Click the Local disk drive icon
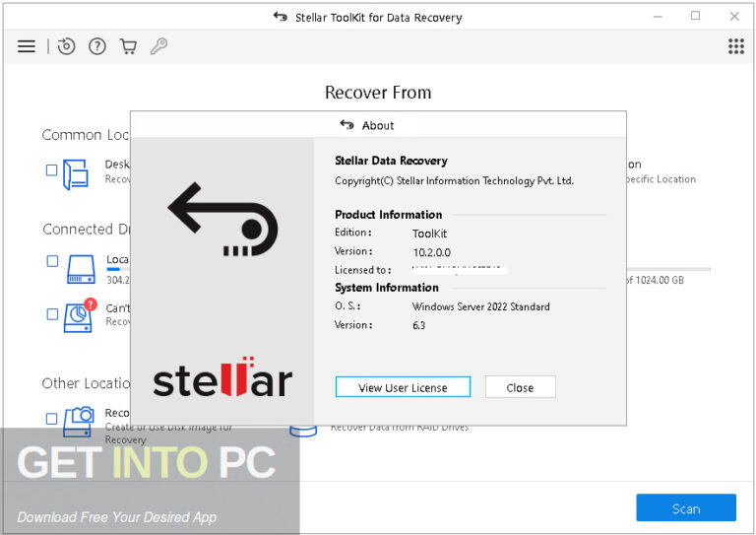This screenshot has height=535, width=756. 81,269
